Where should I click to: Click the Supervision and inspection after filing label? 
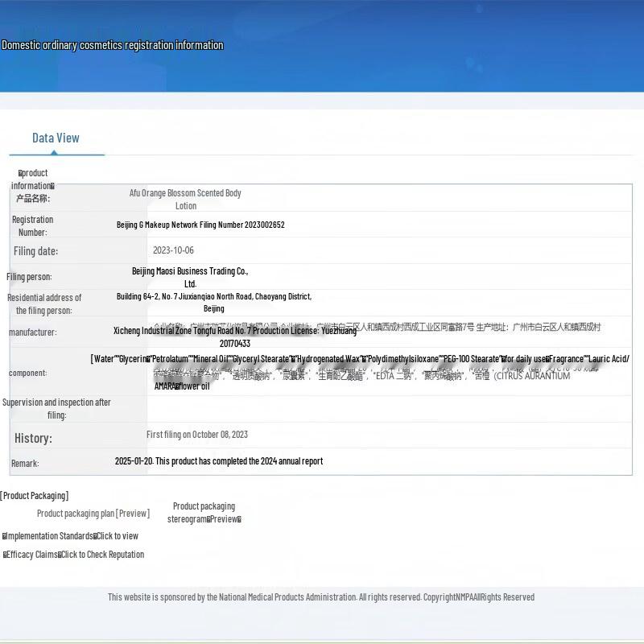tap(56, 408)
